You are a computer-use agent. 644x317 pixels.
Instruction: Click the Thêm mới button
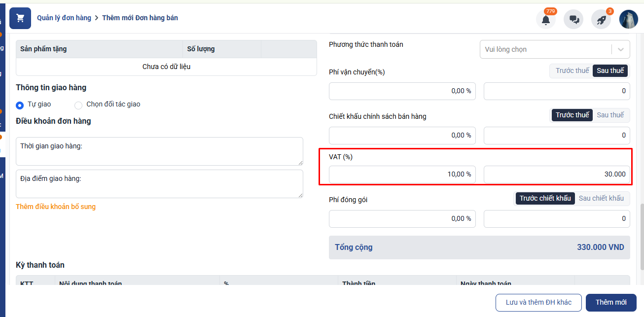pyautogui.click(x=611, y=302)
